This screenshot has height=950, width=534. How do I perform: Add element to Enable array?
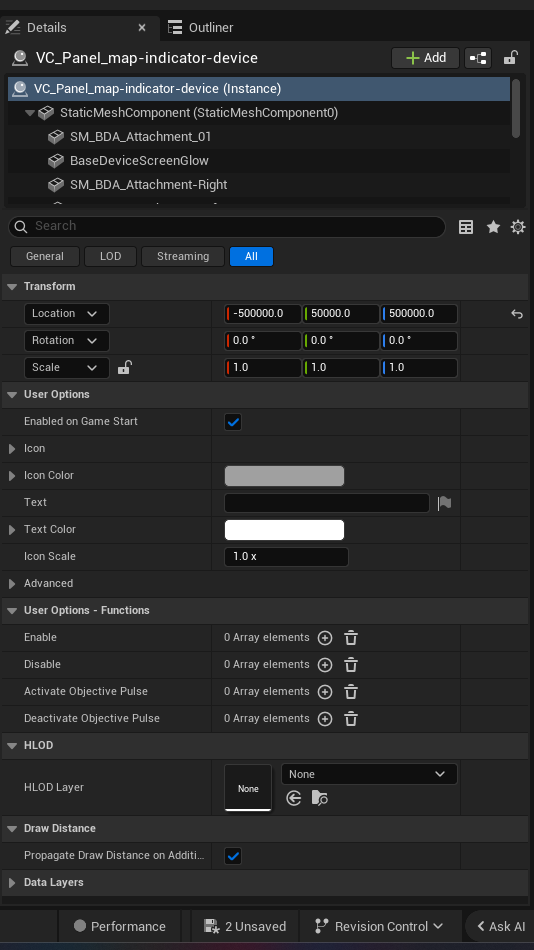(x=325, y=638)
